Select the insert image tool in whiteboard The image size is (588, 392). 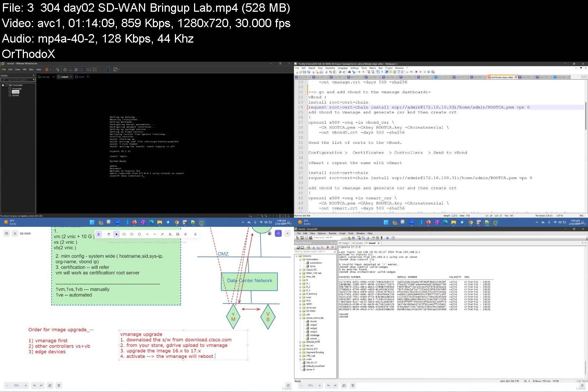coord(178,234)
